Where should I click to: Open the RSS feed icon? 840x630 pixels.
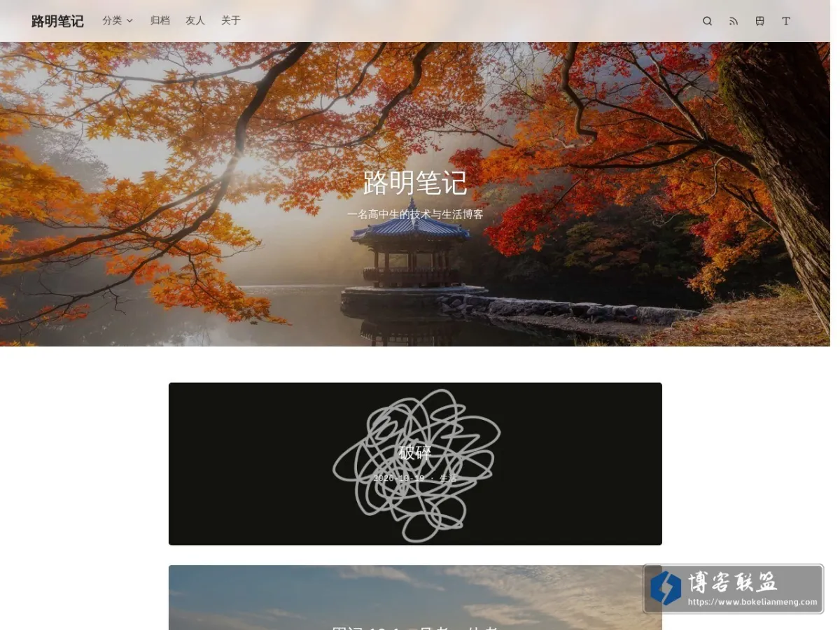point(734,21)
